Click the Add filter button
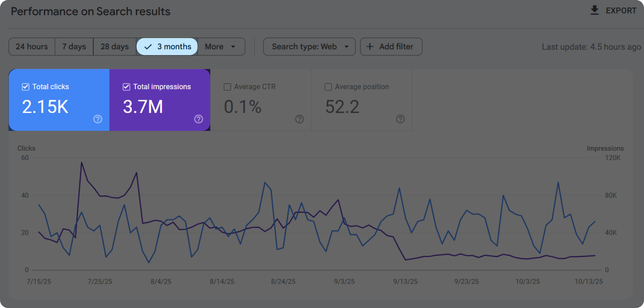 (391, 46)
